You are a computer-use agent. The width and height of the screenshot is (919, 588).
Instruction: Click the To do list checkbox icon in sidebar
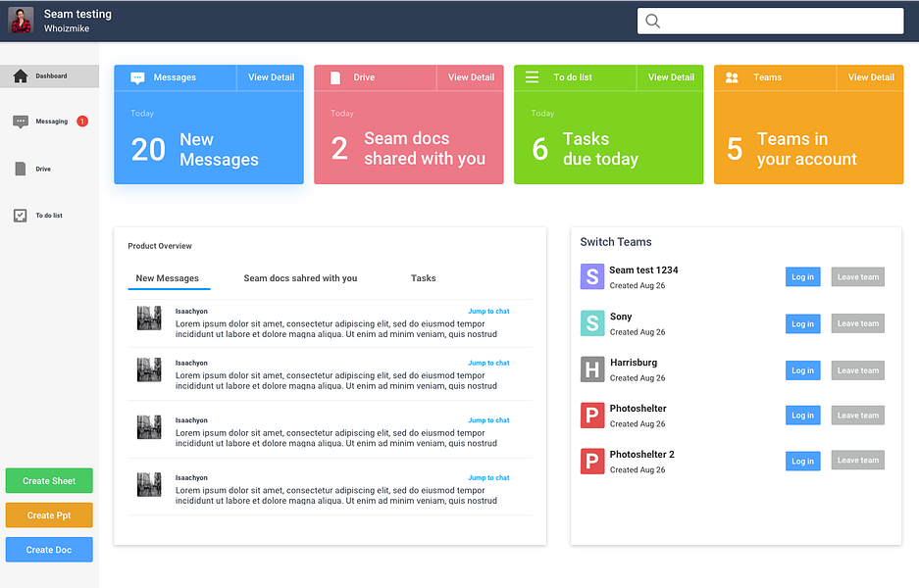(x=21, y=216)
